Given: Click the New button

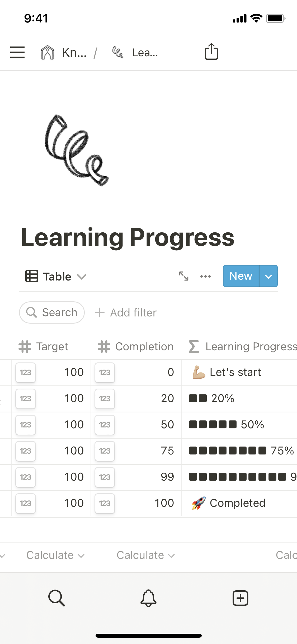Looking at the screenshot, I should pyautogui.click(x=241, y=276).
